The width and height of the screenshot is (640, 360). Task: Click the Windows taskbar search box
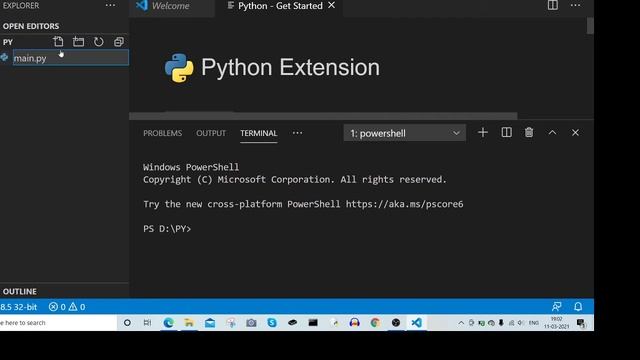[58, 323]
